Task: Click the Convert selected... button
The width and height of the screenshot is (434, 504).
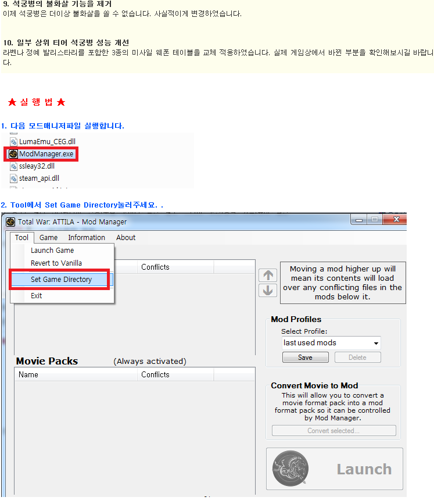Action: coord(333,431)
